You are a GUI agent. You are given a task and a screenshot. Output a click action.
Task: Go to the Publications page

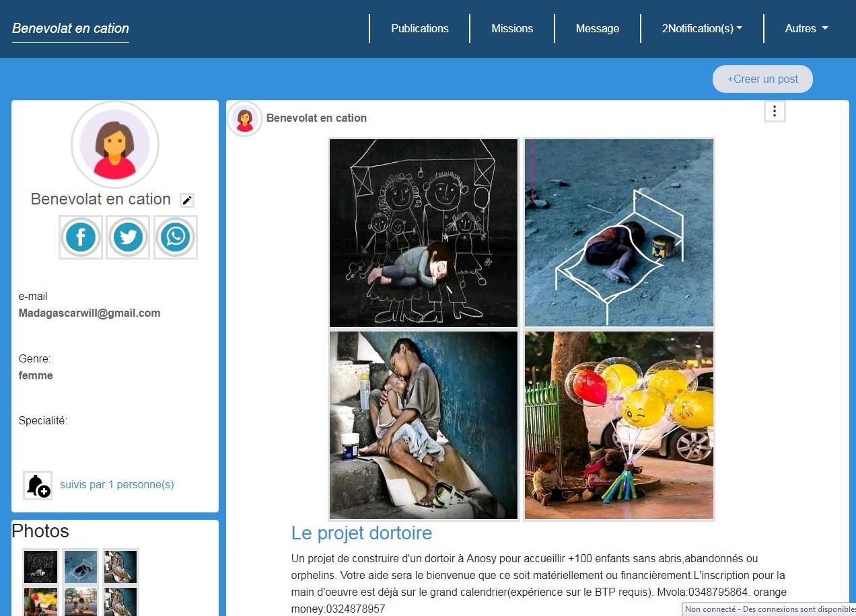[x=420, y=28]
